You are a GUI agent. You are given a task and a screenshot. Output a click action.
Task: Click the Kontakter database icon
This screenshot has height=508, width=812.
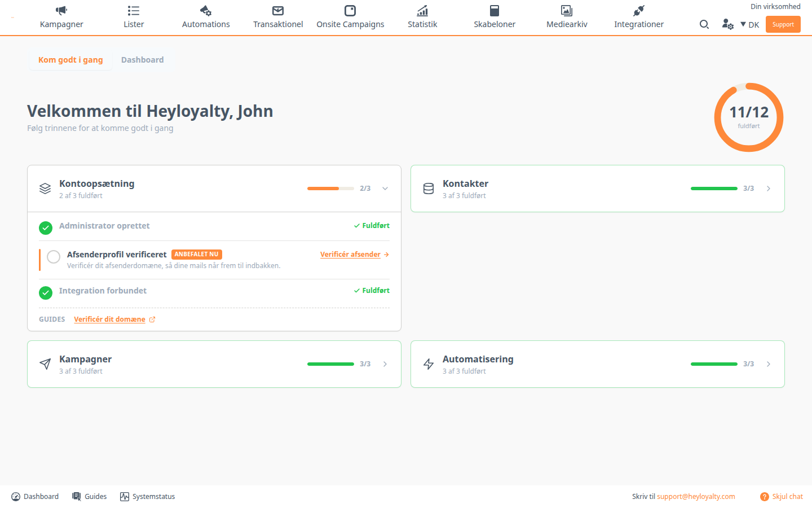tap(429, 189)
